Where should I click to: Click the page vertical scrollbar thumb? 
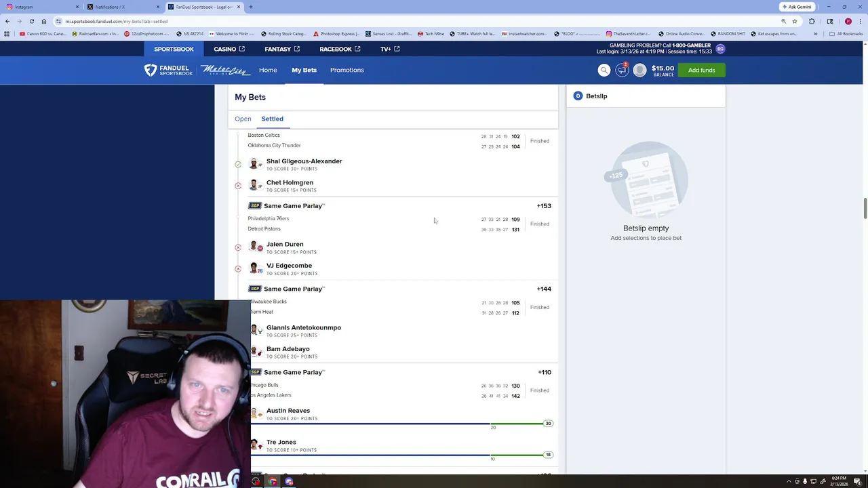point(865,208)
